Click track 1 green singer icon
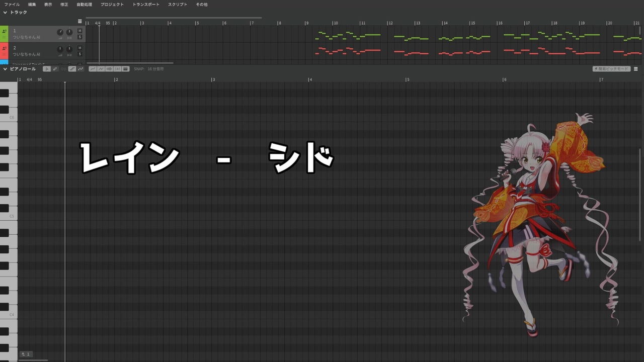Screen dimensions: 644x362 pos(4,32)
